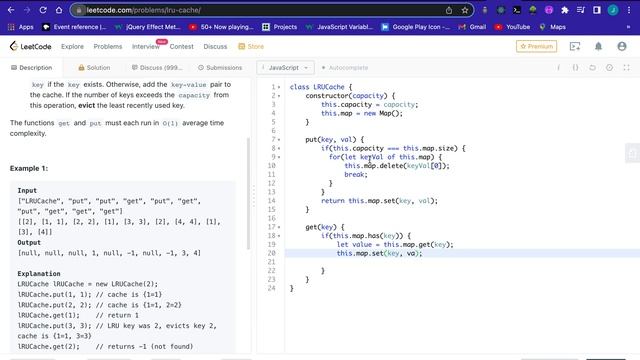Image resolution: width=640 pixels, height=360 pixels.
Task: Collapse the if block fold at line 8
Action: click(279, 149)
